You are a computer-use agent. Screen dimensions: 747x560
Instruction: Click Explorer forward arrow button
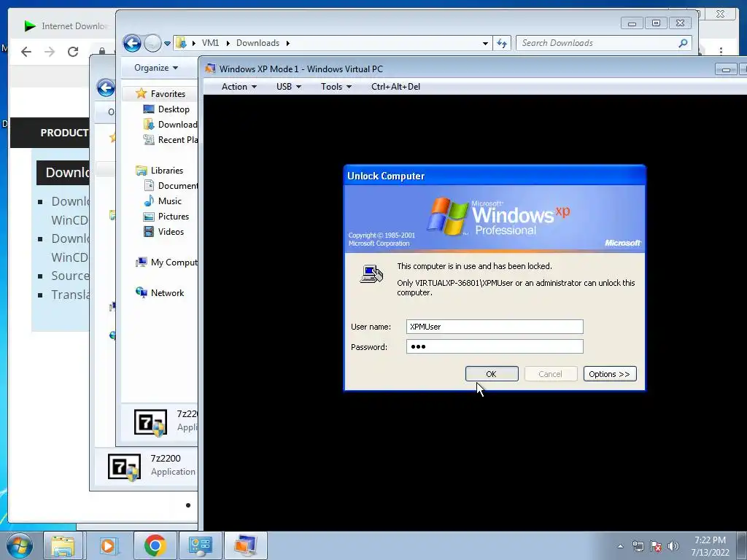pyautogui.click(x=152, y=43)
